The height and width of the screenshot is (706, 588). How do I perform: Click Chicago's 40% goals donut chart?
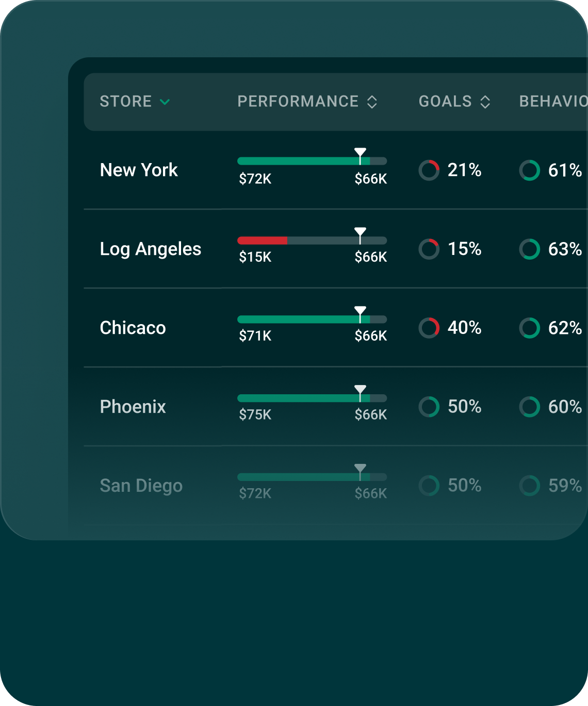[x=429, y=327]
